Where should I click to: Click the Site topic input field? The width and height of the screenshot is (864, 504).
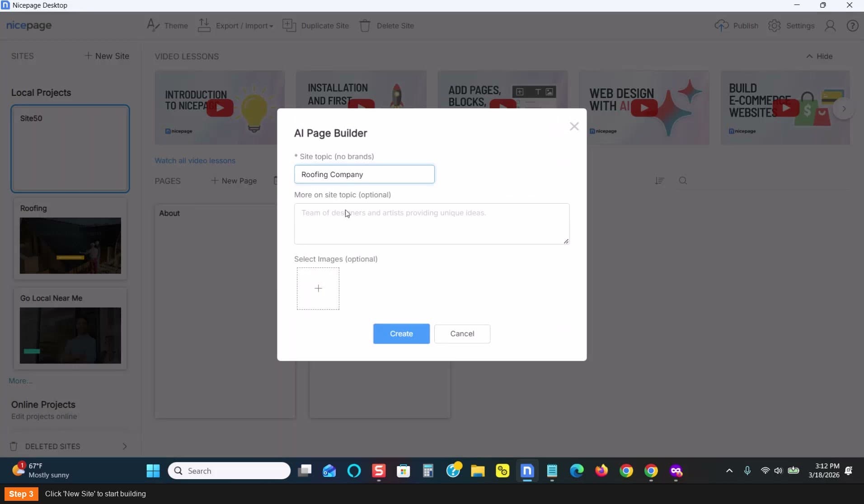(364, 174)
